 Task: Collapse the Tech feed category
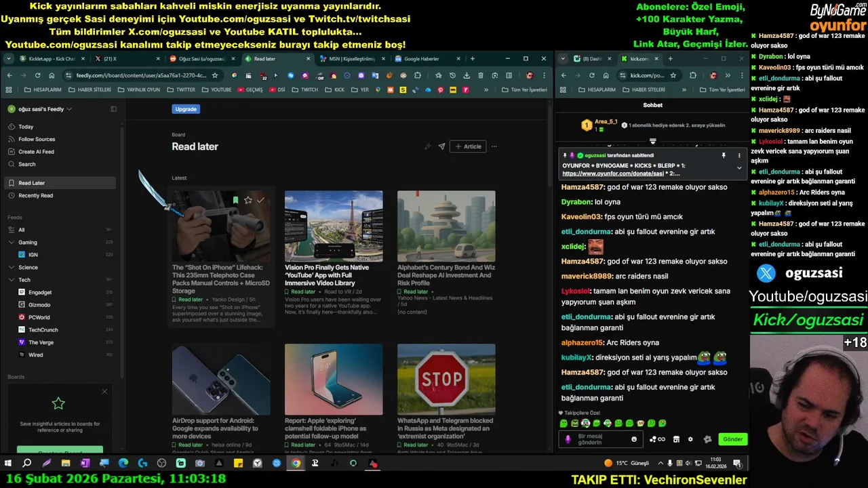coord(12,280)
